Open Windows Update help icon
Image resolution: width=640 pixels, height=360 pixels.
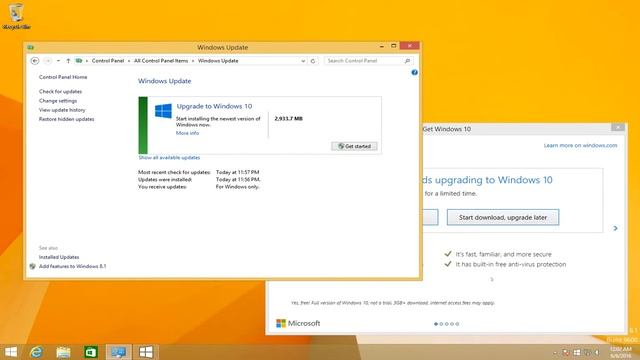(414, 73)
